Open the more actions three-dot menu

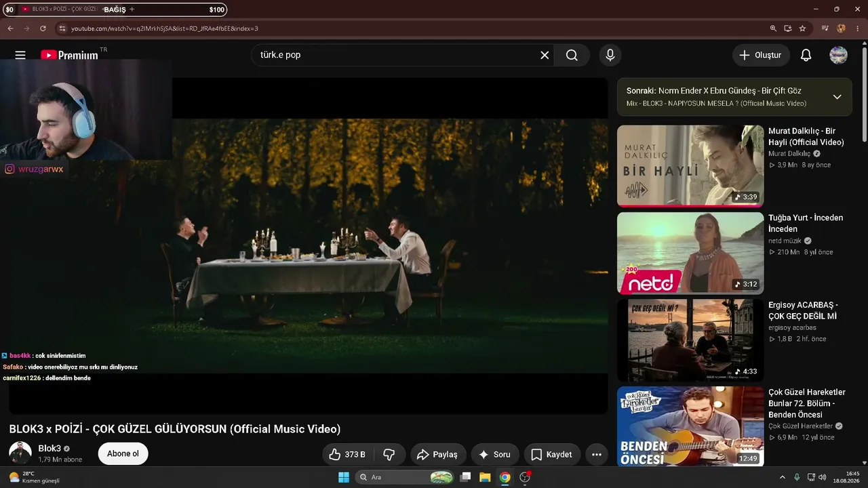click(597, 454)
